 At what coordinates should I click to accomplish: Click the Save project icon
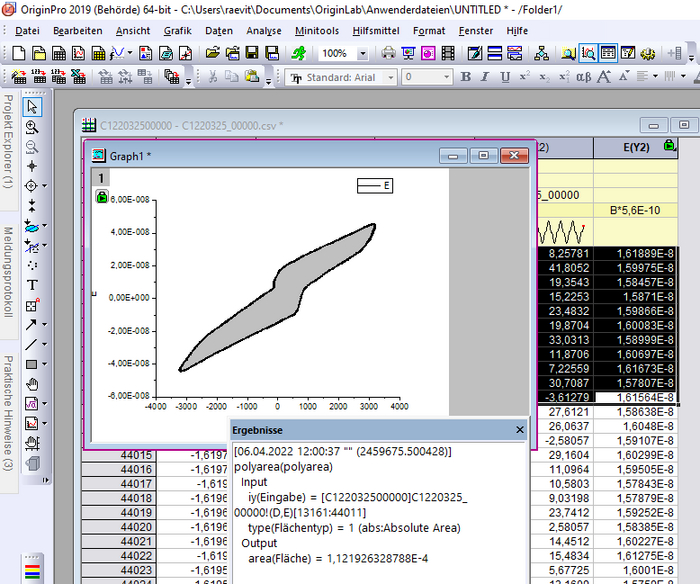pos(253,53)
